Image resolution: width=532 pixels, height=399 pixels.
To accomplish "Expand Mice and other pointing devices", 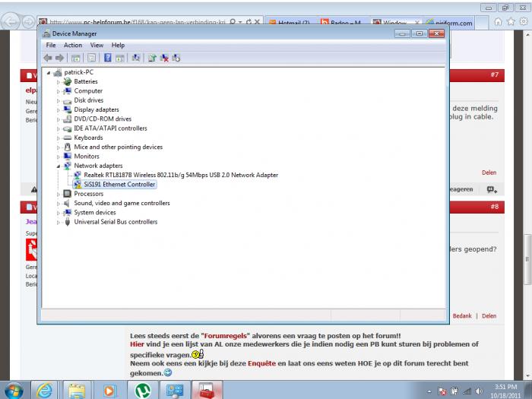I will click(x=59, y=147).
